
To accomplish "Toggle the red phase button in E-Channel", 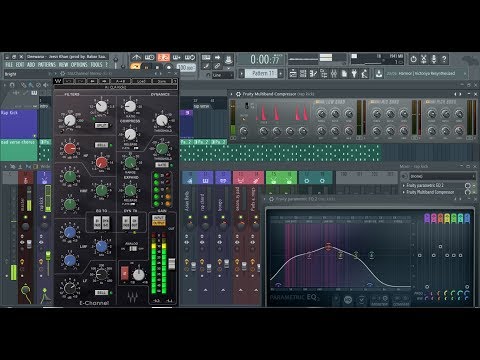I will [124, 273].
